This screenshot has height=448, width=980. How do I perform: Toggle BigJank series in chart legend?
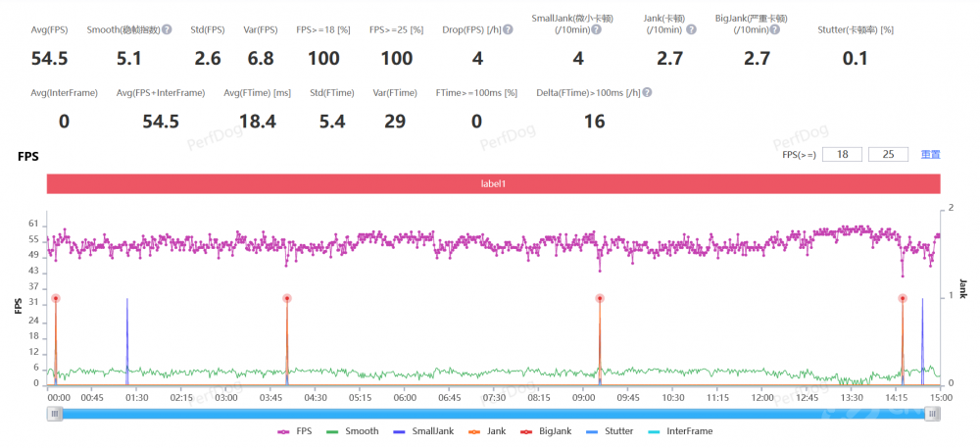click(546, 431)
